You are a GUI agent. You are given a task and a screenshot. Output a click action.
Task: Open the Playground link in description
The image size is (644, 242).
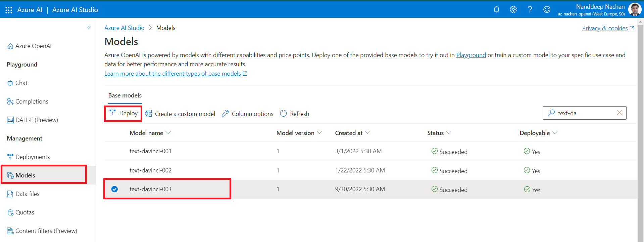click(x=471, y=55)
